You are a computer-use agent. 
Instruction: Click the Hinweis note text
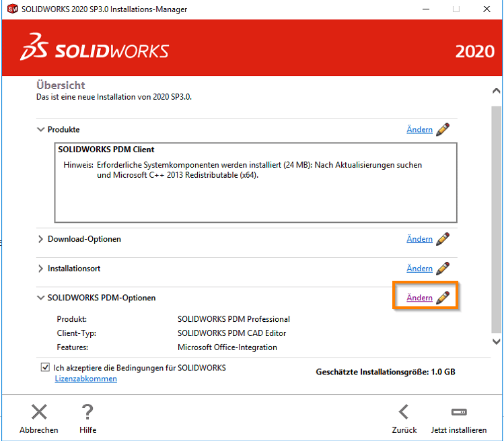click(243, 170)
